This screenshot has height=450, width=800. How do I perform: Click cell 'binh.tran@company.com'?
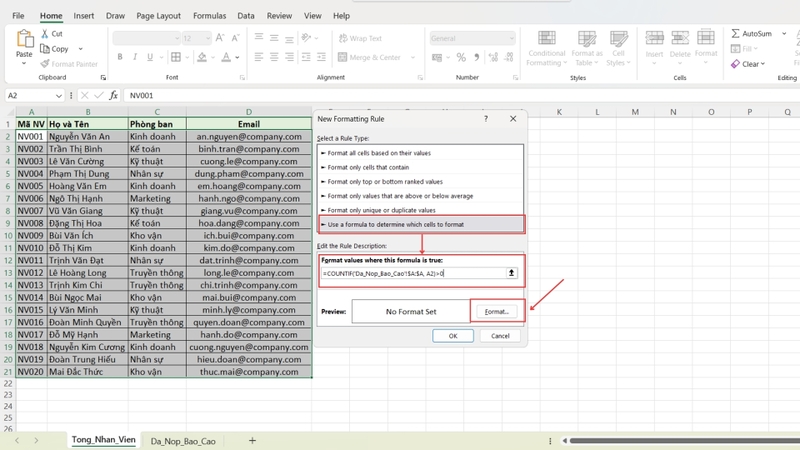click(x=249, y=149)
